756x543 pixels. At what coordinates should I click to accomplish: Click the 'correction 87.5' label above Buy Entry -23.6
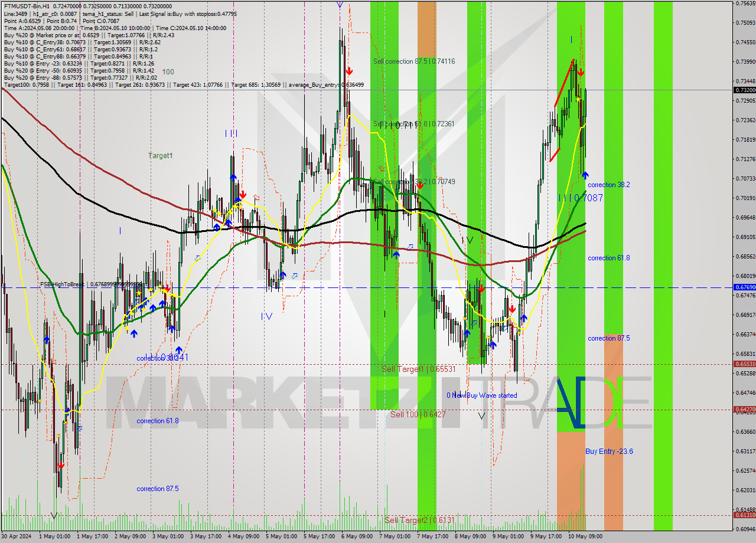609,338
